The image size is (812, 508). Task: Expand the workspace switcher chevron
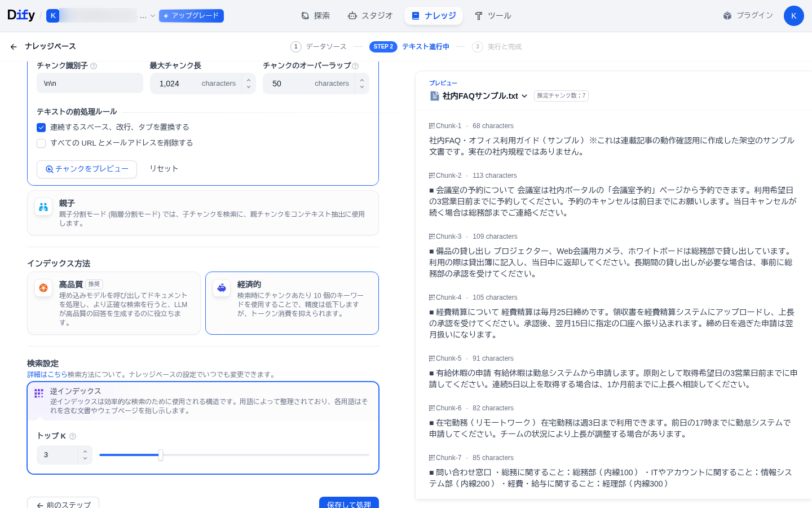pyautogui.click(x=153, y=16)
